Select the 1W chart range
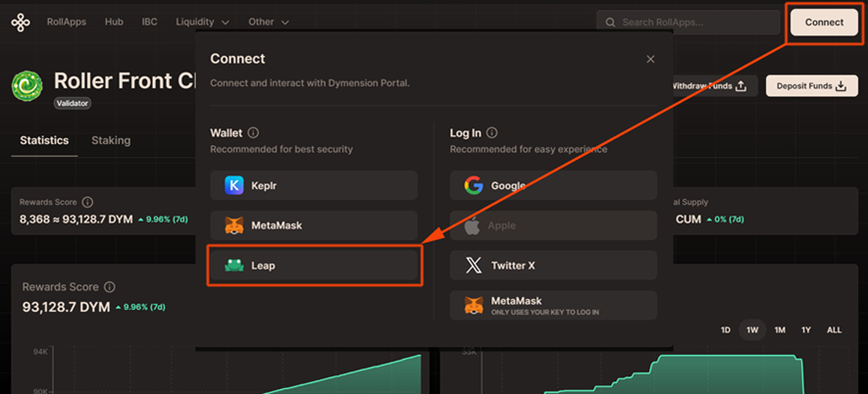This screenshot has width=868, height=394. coord(752,330)
